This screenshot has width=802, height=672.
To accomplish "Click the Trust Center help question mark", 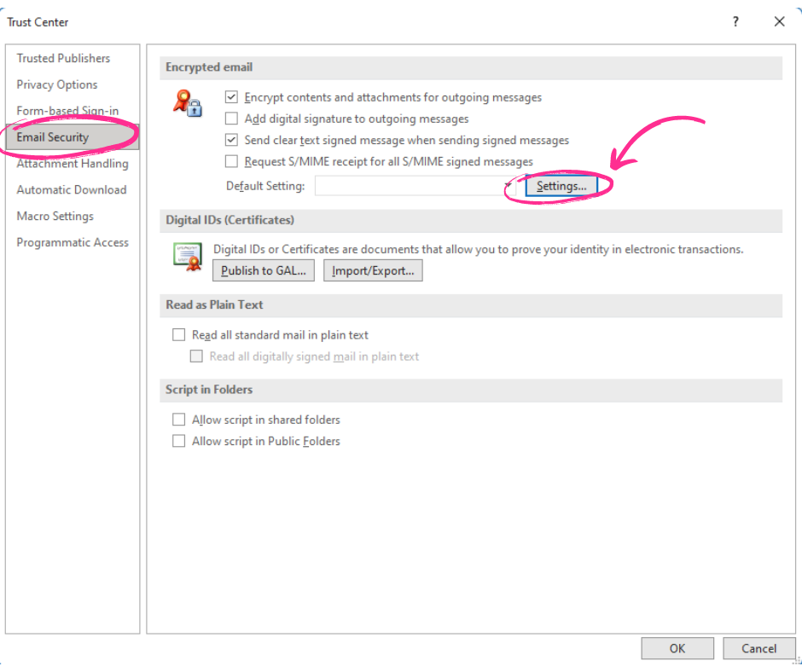I will pyautogui.click(x=735, y=21).
